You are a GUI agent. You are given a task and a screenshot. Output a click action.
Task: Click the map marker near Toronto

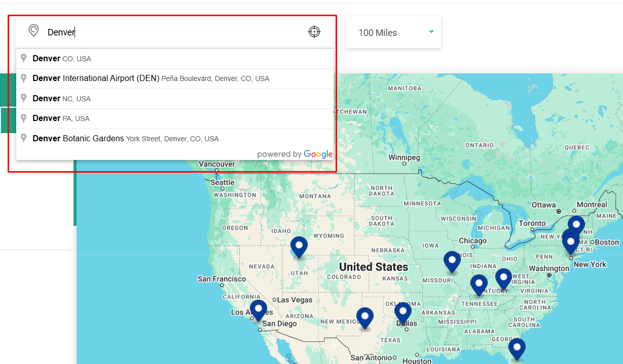(576, 223)
